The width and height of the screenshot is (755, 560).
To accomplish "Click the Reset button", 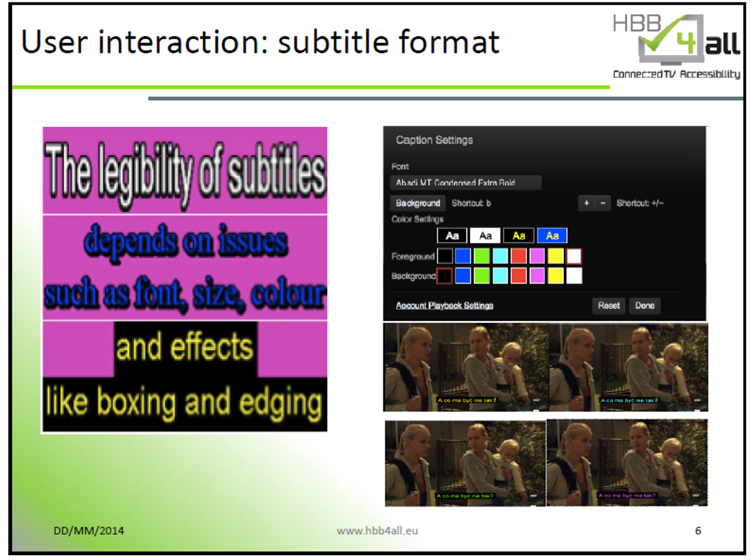I will point(609,305).
